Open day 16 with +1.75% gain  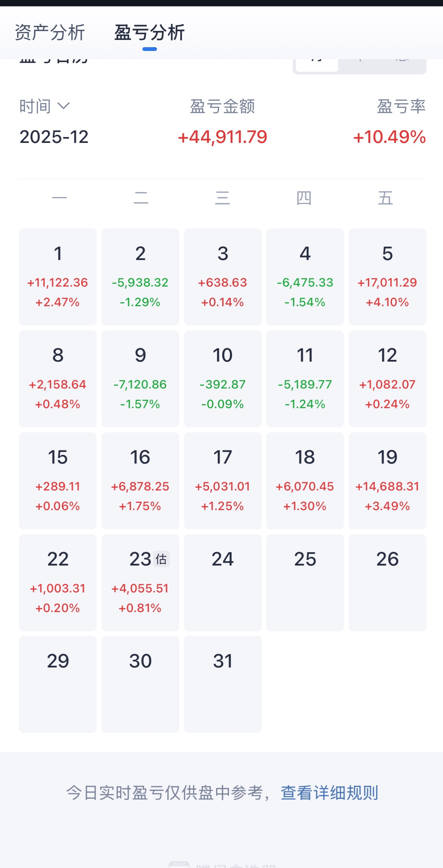pos(140,480)
